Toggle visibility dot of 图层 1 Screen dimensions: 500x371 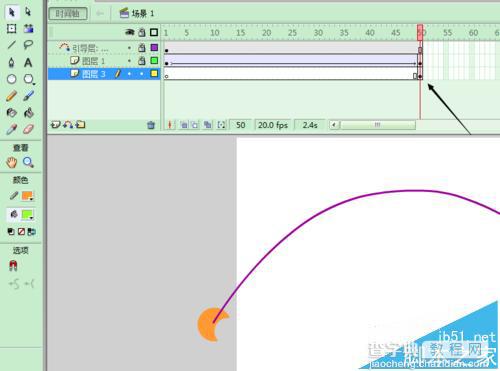coord(129,61)
